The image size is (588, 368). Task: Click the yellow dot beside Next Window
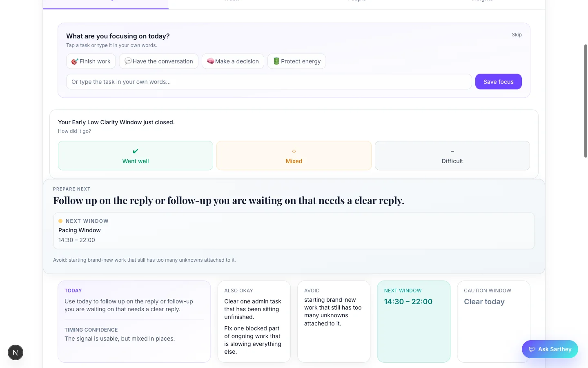(x=60, y=221)
